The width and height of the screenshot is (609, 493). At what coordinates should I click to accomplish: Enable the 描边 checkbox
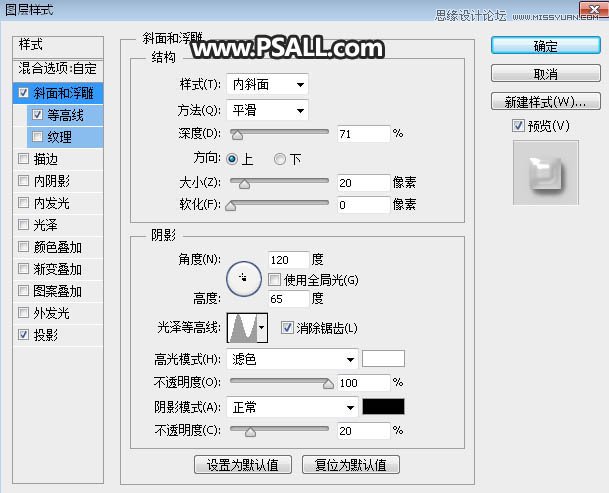click(x=23, y=159)
